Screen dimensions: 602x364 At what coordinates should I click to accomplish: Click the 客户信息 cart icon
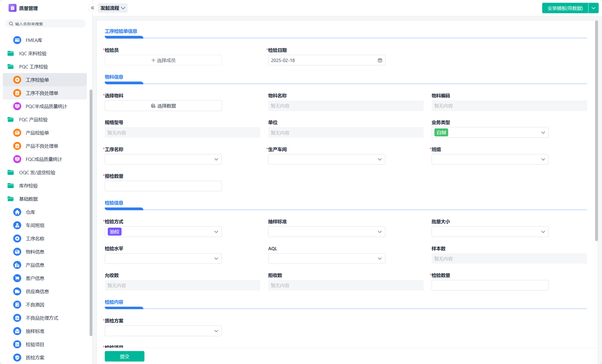[17, 278]
